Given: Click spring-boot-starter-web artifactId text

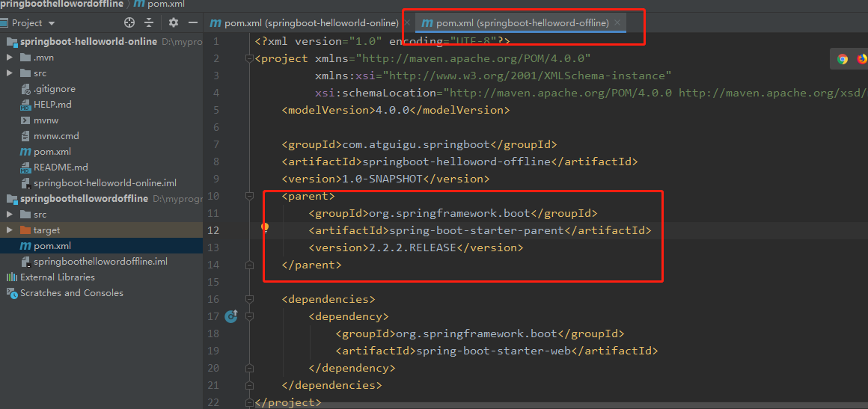Looking at the screenshot, I should click(492, 351).
